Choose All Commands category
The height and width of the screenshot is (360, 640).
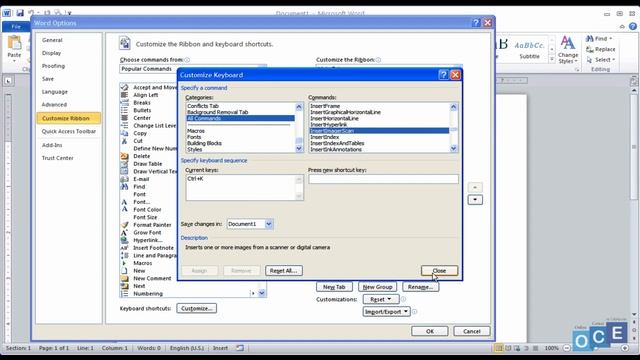(240, 118)
